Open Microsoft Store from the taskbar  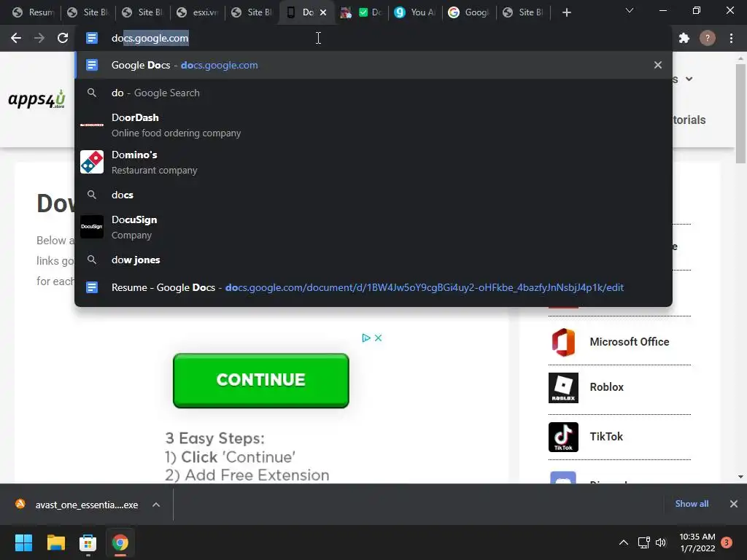click(x=88, y=542)
